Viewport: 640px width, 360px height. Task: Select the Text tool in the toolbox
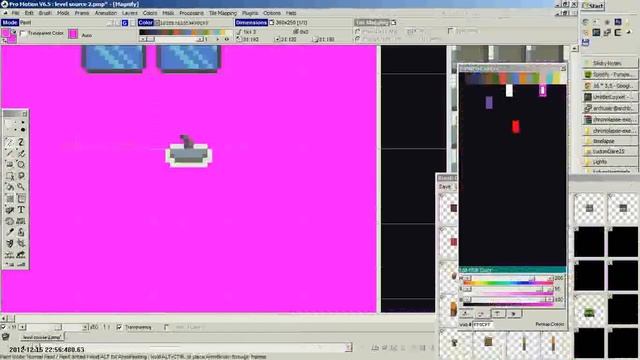click(21, 210)
